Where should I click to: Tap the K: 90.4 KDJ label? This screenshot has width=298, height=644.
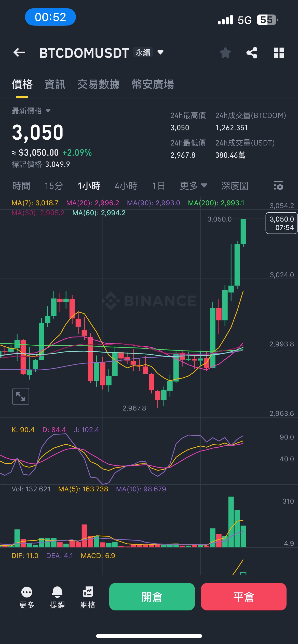(23, 430)
